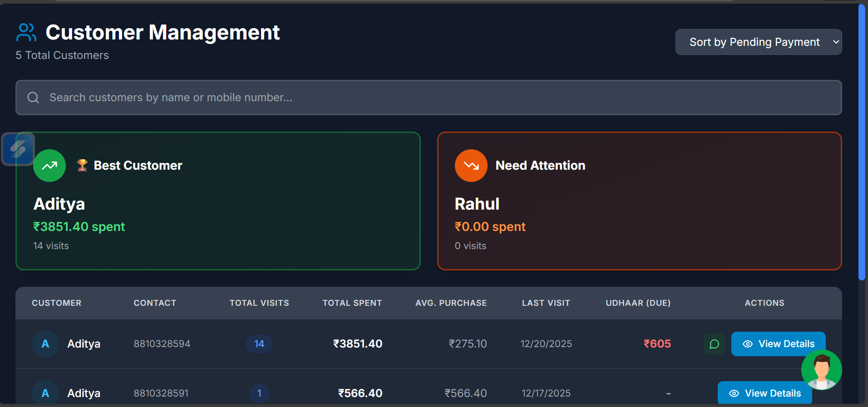Click the Total Visits column header
868x407 pixels.
(259, 303)
